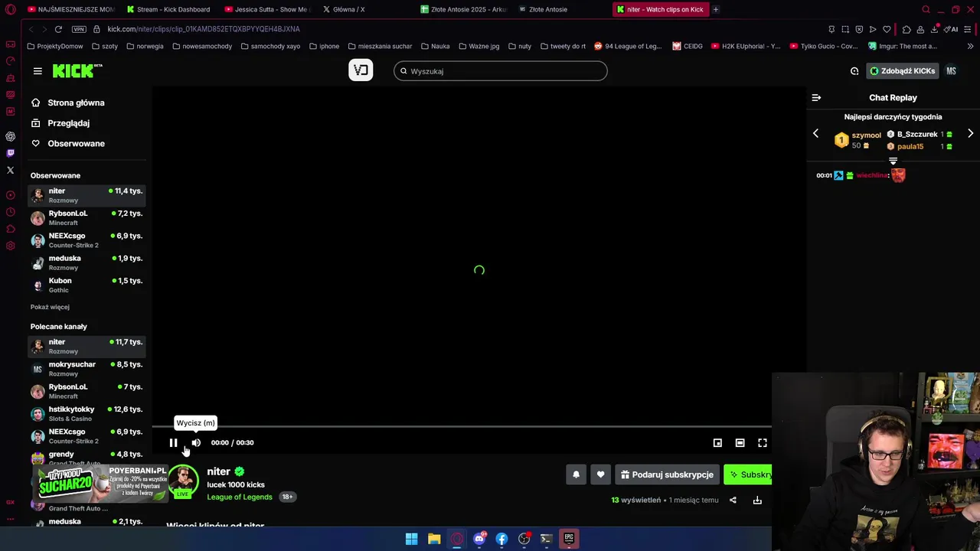
Task: Open Kubon Gothic channel
Action: (87, 285)
